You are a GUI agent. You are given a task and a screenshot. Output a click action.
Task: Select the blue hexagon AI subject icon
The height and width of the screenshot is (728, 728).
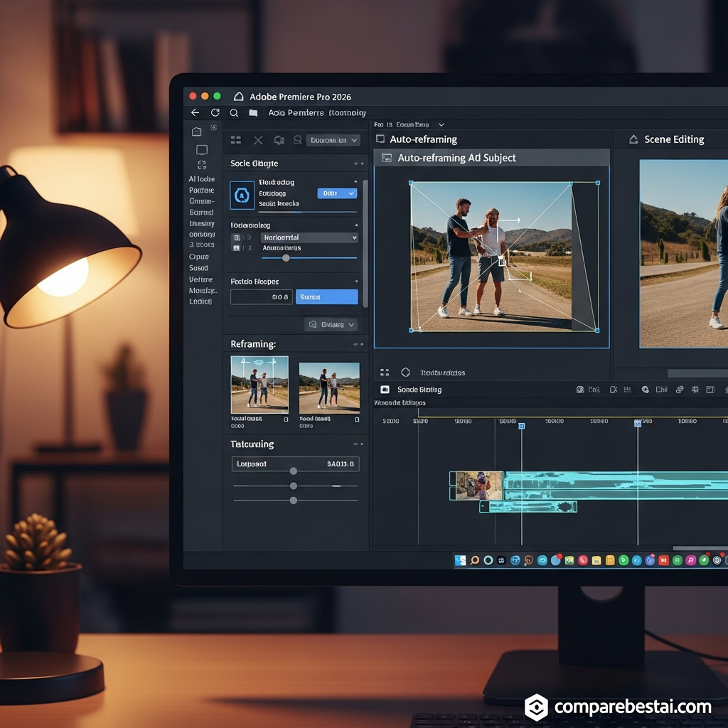tap(242, 196)
